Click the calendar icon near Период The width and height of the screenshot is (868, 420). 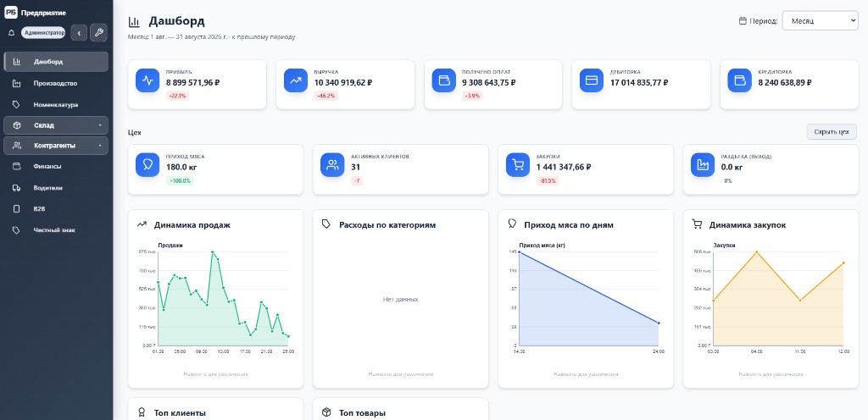(x=743, y=21)
